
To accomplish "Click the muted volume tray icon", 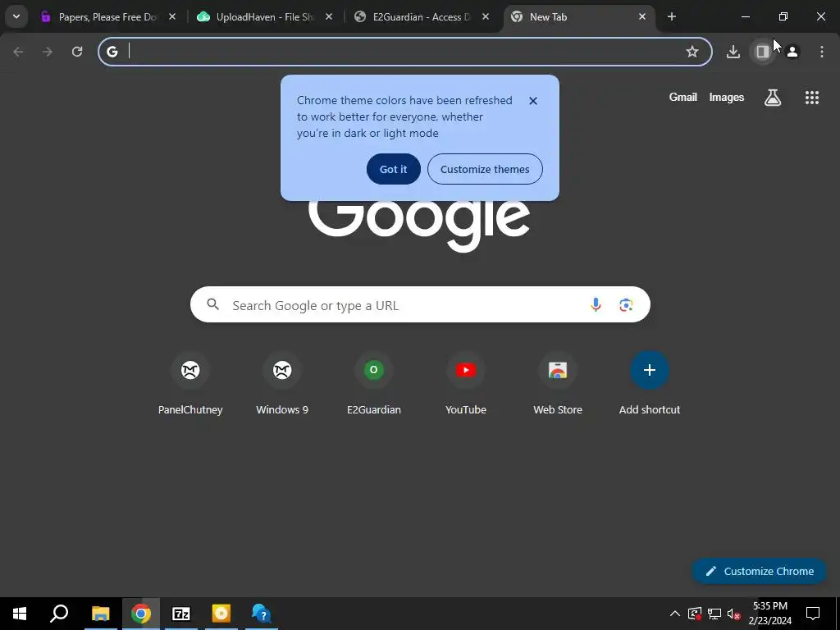I will (x=733, y=614).
